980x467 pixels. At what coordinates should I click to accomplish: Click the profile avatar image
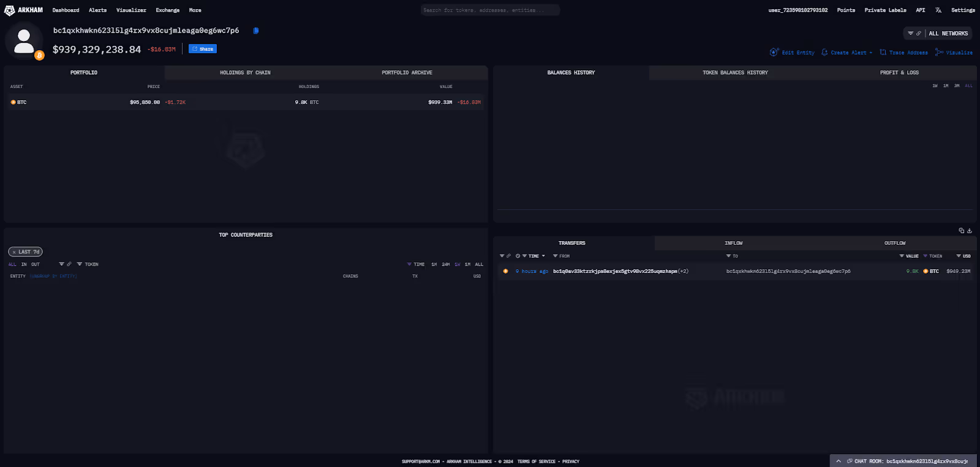coord(23,41)
